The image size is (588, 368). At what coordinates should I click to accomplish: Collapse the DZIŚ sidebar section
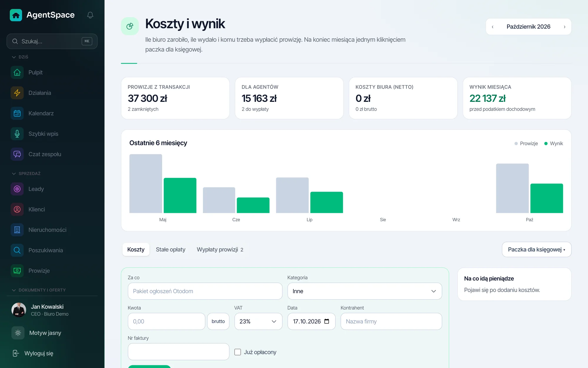coord(20,57)
